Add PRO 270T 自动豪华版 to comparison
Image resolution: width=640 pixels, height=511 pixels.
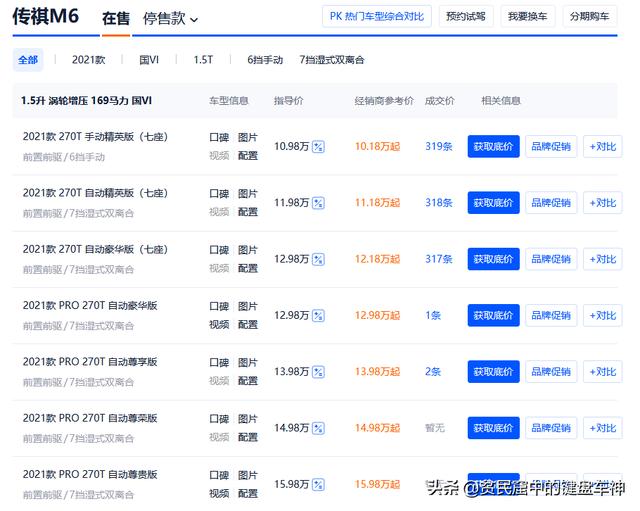603,315
